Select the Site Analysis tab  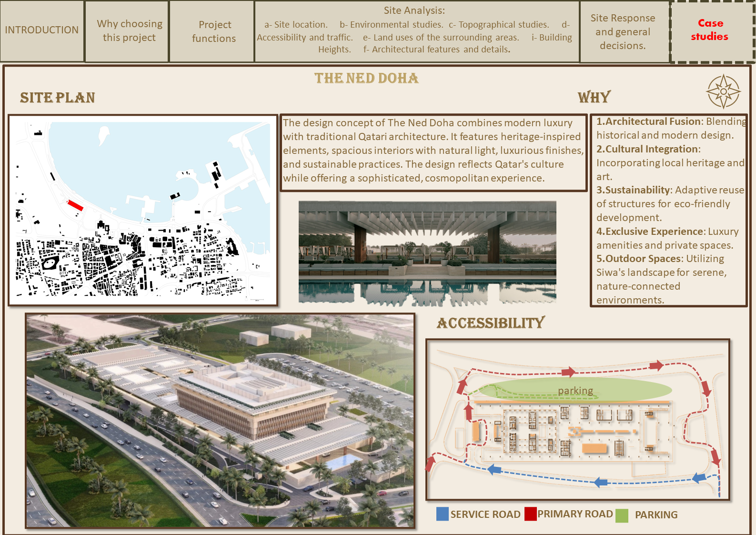point(415,31)
